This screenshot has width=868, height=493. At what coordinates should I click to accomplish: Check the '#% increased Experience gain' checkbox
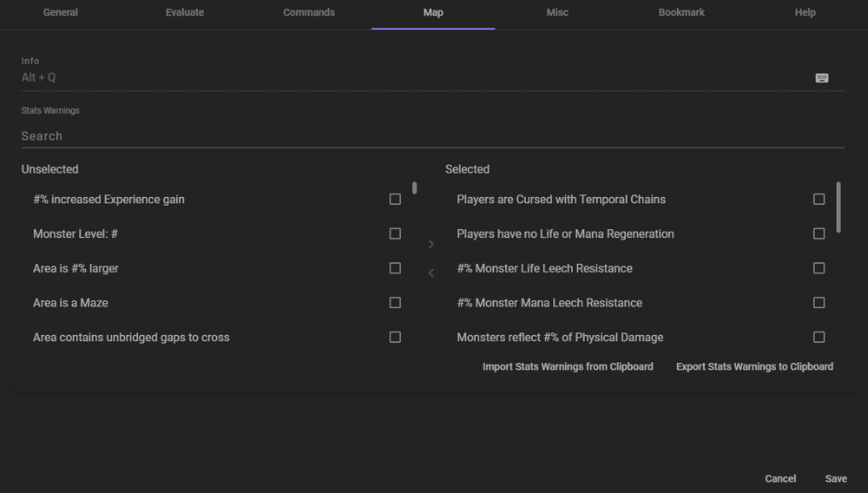[x=395, y=200]
